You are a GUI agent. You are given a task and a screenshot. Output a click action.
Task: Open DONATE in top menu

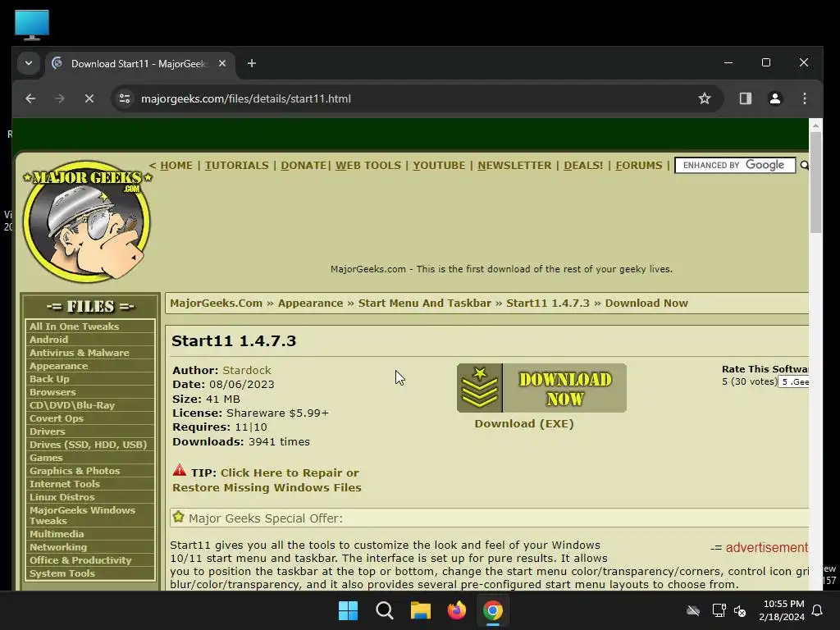coord(304,166)
